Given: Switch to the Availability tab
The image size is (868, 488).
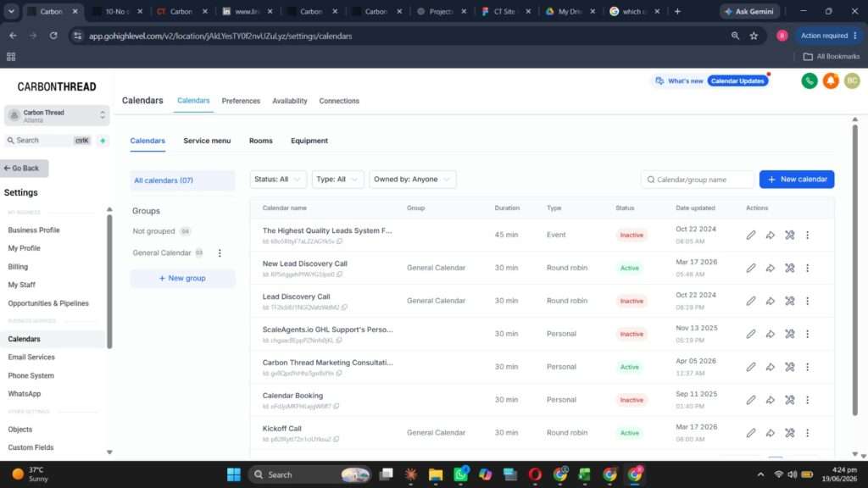Looking at the screenshot, I should point(290,101).
